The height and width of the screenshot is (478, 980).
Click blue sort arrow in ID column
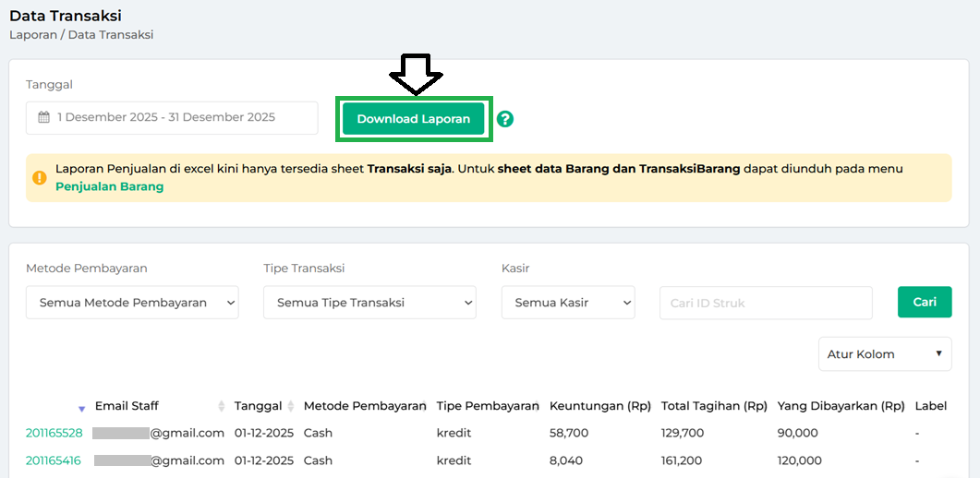point(81,408)
